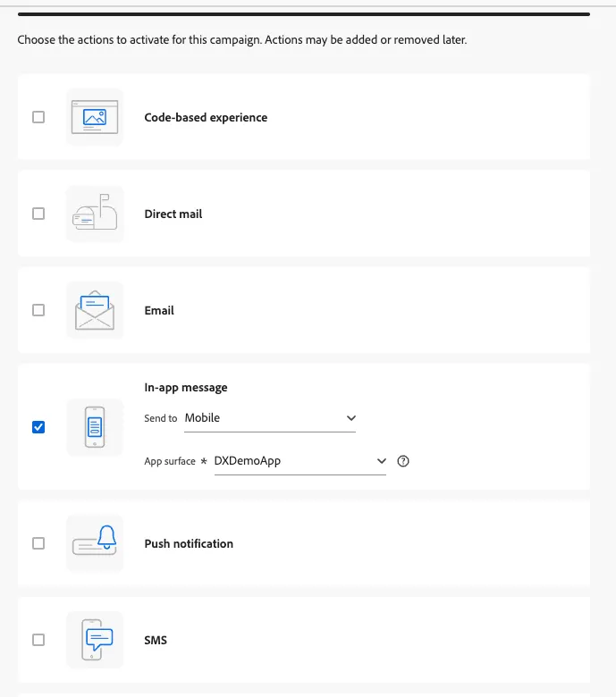Click the Push notification bell icon
This screenshot has width=616, height=697.
pyautogui.click(x=95, y=543)
